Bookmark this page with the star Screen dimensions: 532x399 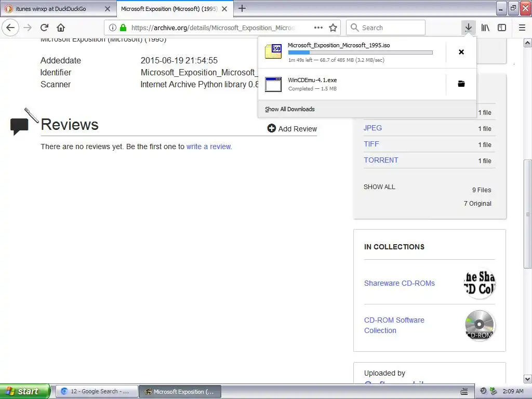[333, 28]
